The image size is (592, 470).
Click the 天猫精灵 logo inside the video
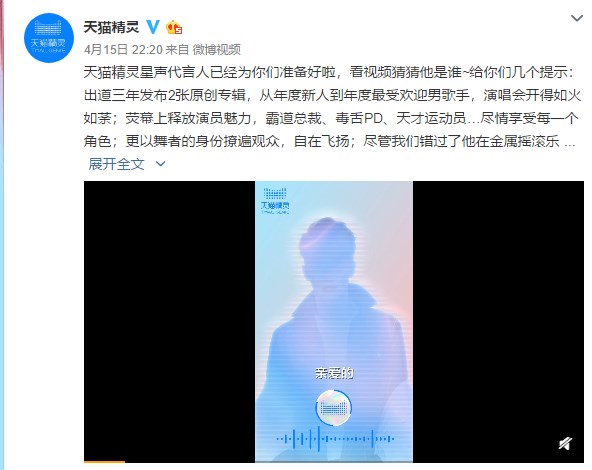tap(275, 200)
